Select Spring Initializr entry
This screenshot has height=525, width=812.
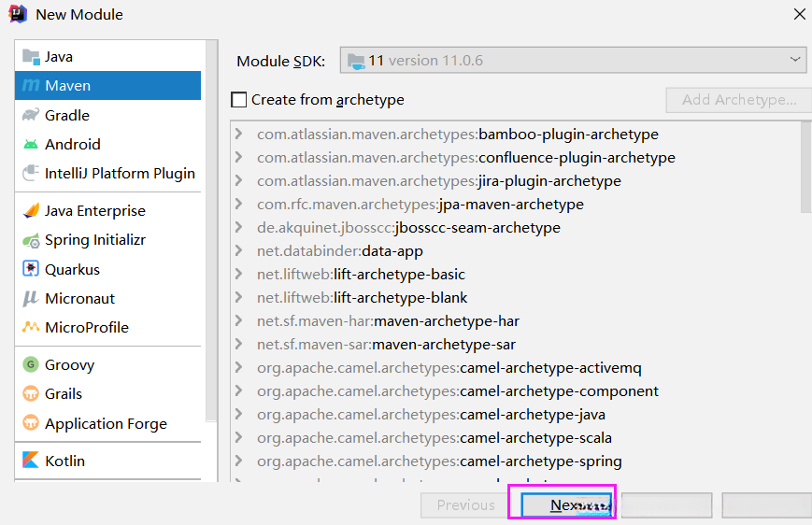pyautogui.click(x=107, y=240)
